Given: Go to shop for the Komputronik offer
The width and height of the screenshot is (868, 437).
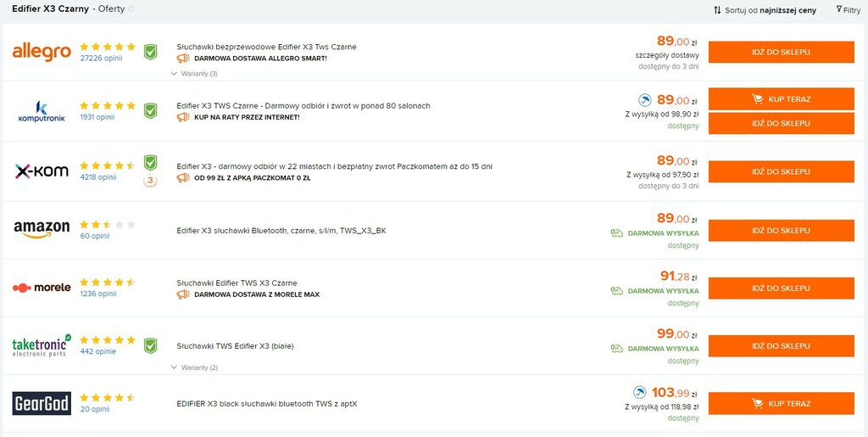Looking at the screenshot, I should tap(781, 123).
